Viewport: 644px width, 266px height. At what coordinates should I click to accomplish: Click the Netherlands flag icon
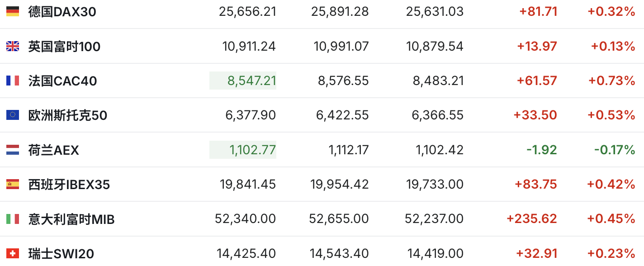[x=13, y=150]
